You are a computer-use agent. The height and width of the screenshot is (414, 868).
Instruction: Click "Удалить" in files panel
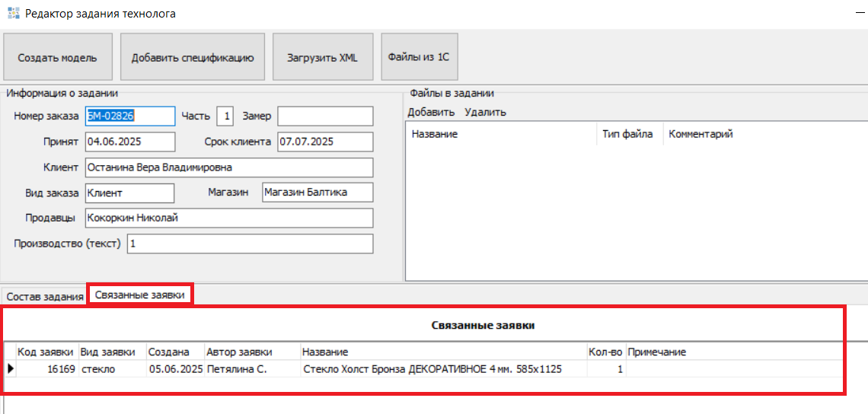tap(485, 113)
